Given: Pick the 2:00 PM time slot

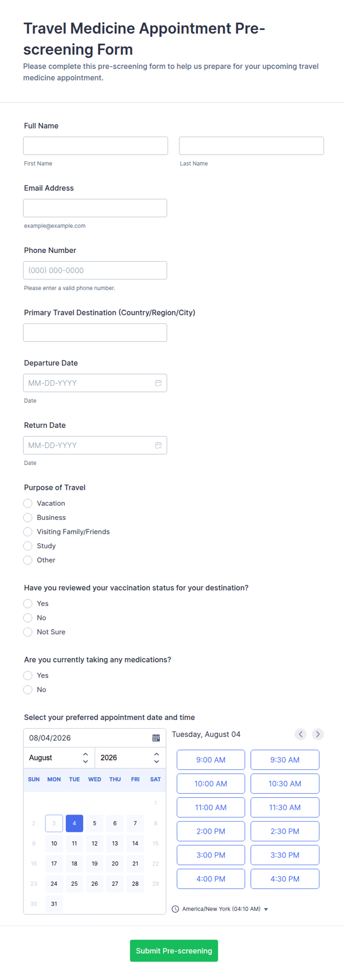Looking at the screenshot, I should click(x=211, y=831).
